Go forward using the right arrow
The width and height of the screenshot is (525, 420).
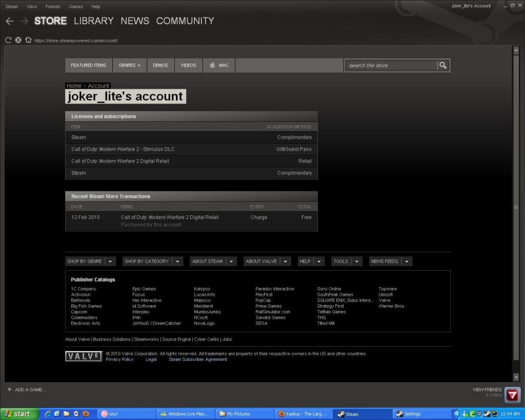24,21
